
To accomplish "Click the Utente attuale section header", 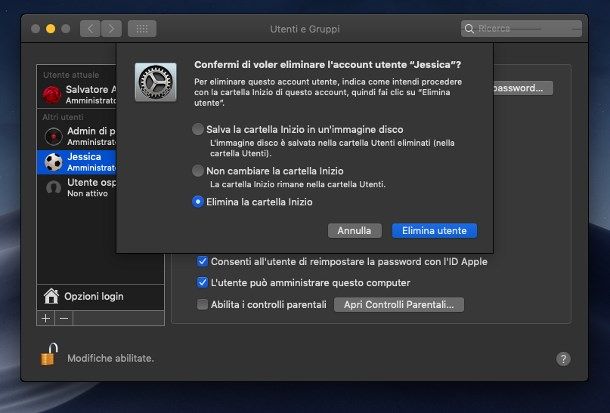I will click(x=71, y=75).
